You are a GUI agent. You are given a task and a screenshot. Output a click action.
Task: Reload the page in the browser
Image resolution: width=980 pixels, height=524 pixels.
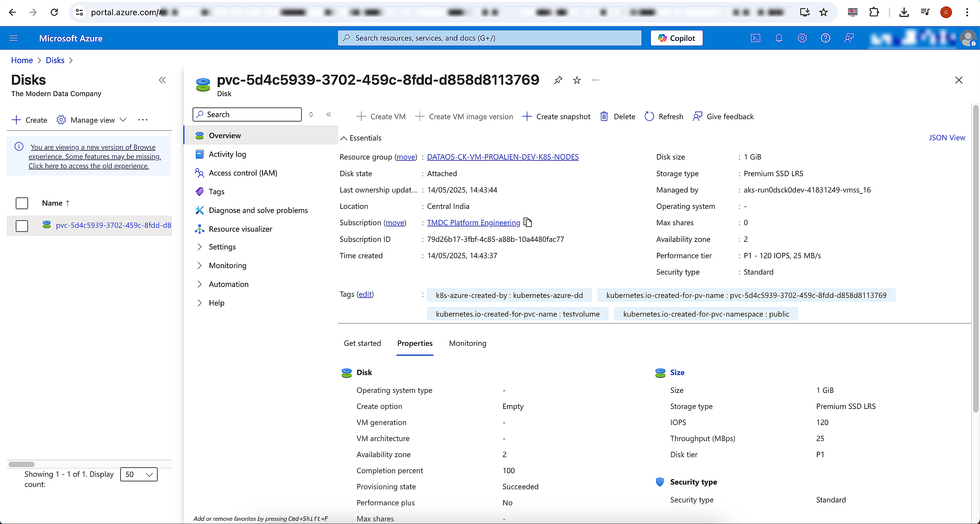[54, 12]
